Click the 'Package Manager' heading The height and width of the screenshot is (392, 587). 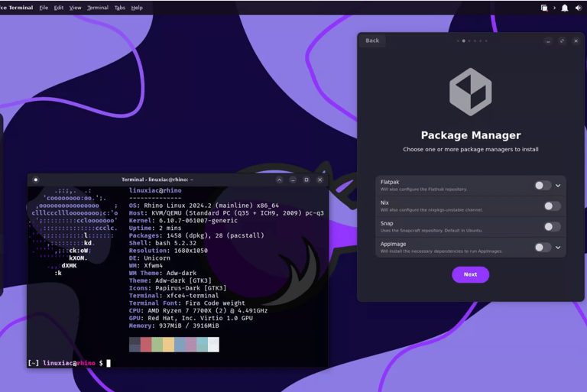point(471,135)
